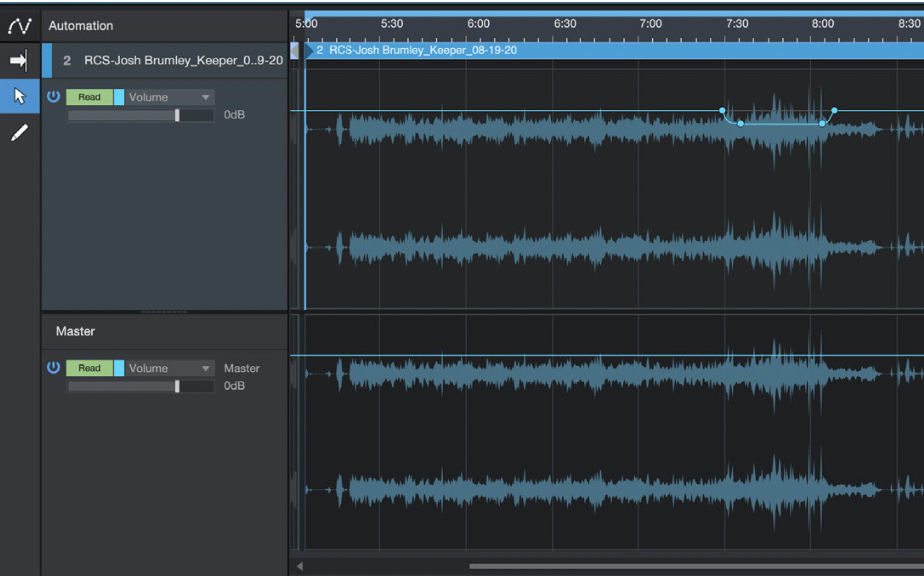Click the scroll left arrow
Viewport: 924px width, 576px height.
pyautogui.click(x=300, y=566)
